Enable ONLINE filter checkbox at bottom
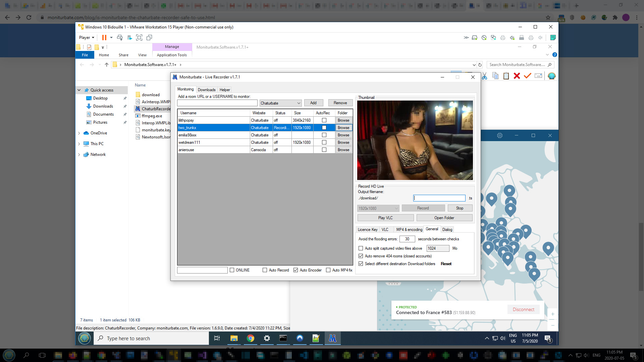The width and height of the screenshot is (644, 362). [232, 270]
